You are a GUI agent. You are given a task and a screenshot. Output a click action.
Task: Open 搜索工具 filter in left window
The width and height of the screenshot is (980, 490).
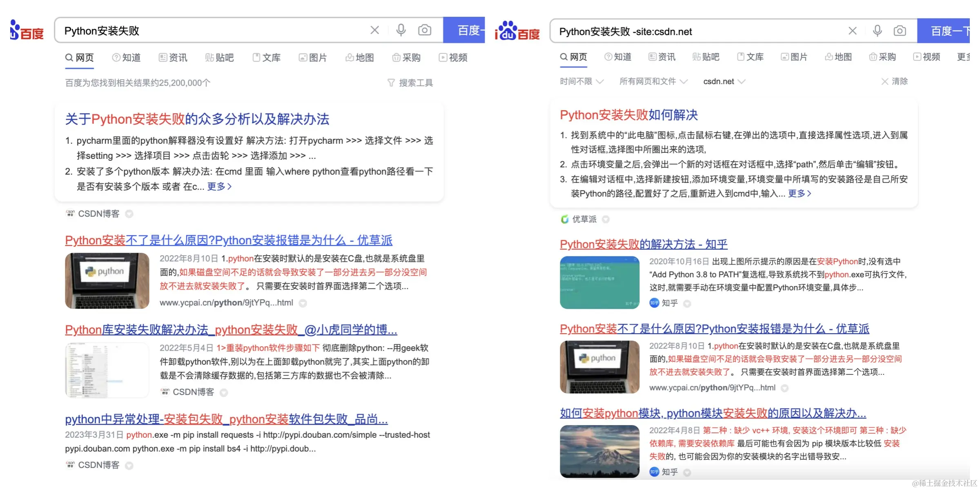click(410, 83)
